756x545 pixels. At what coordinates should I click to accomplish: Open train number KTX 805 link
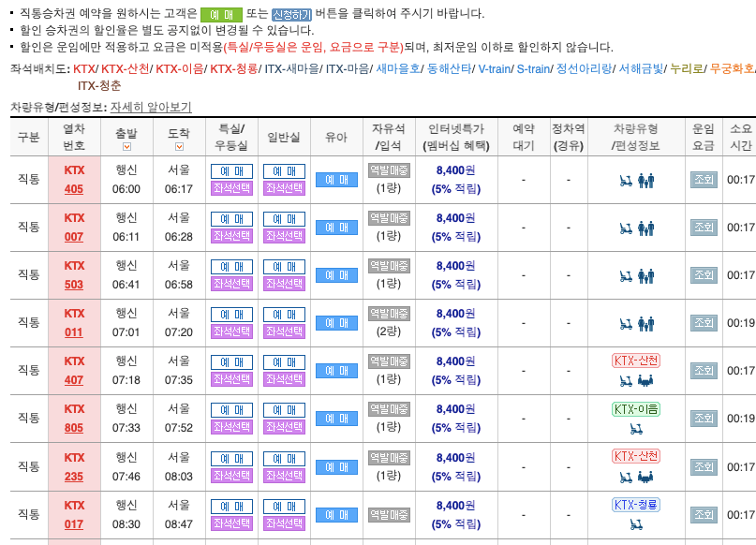pos(74,427)
